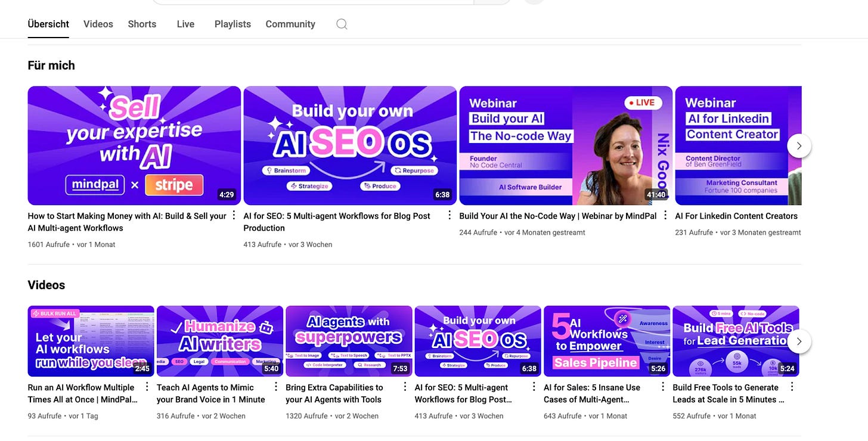Click '316 Aufrufe • vor 2 Wochen' text
Screen dimensions: 868x441
pos(201,416)
